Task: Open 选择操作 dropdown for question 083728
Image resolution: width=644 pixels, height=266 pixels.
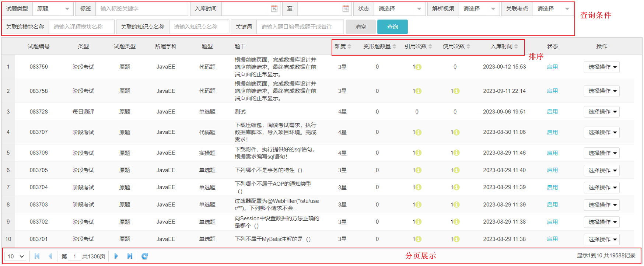Action: click(601, 112)
